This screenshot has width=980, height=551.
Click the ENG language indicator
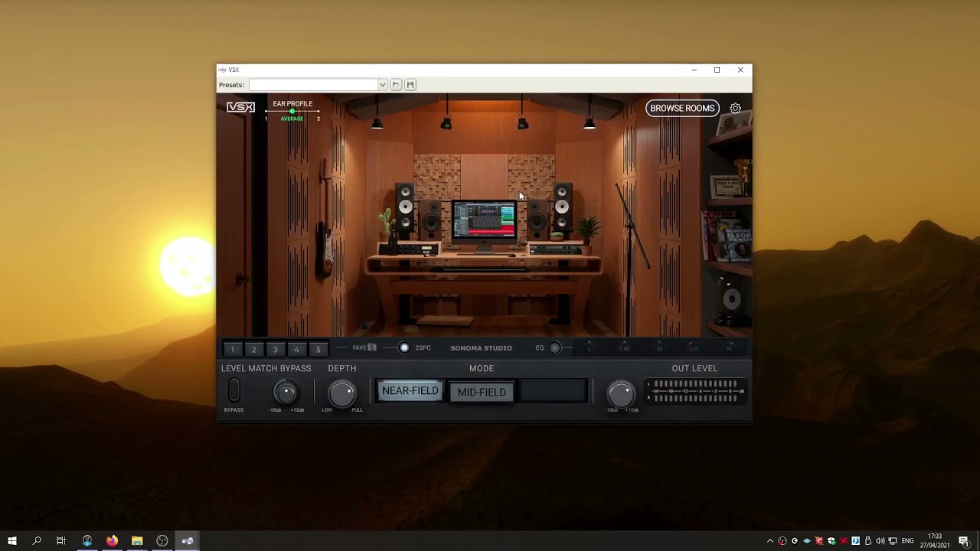click(907, 541)
